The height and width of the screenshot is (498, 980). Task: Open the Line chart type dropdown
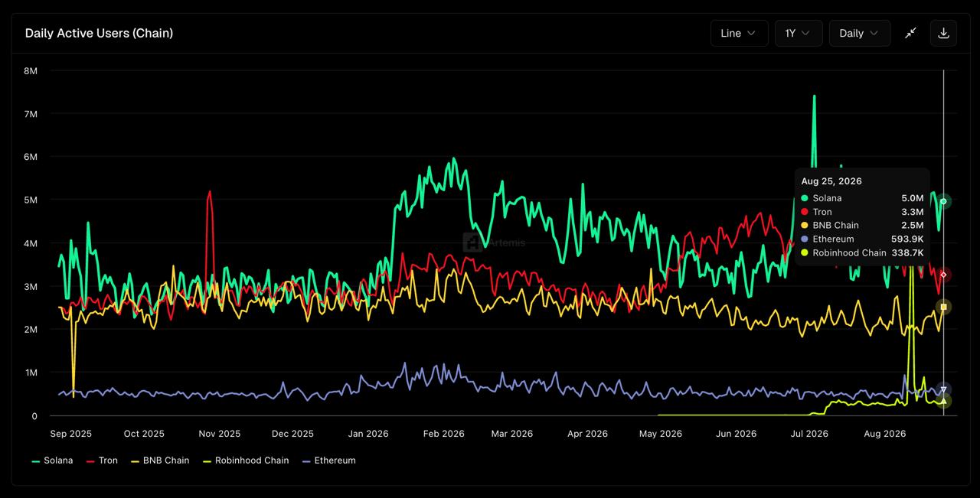coord(739,34)
